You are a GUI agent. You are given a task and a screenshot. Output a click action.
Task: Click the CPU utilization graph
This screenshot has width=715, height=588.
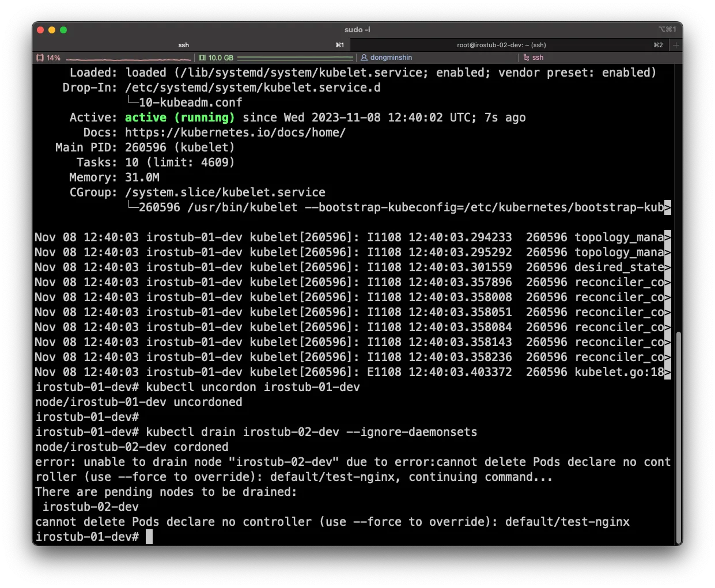[x=128, y=58]
